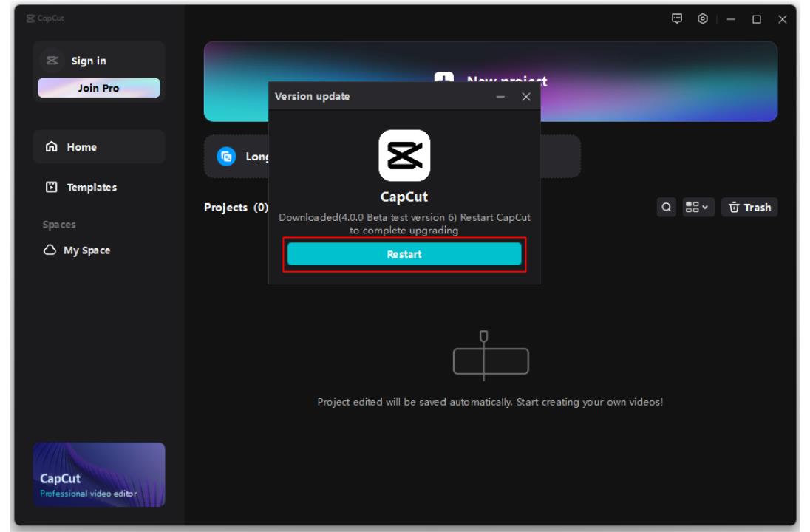Search projects with magnifier icon
Viewport: 810px width, 532px height.
click(x=667, y=207)
